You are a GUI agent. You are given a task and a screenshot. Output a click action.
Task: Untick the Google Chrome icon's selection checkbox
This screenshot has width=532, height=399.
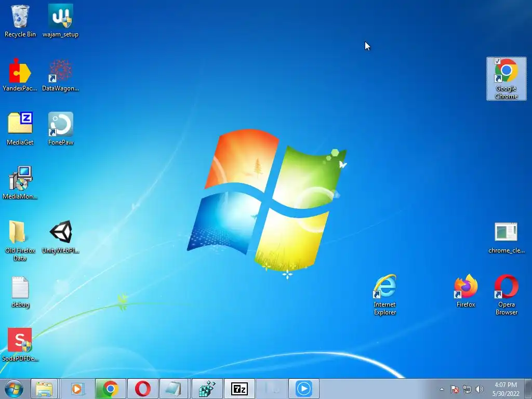497,61
